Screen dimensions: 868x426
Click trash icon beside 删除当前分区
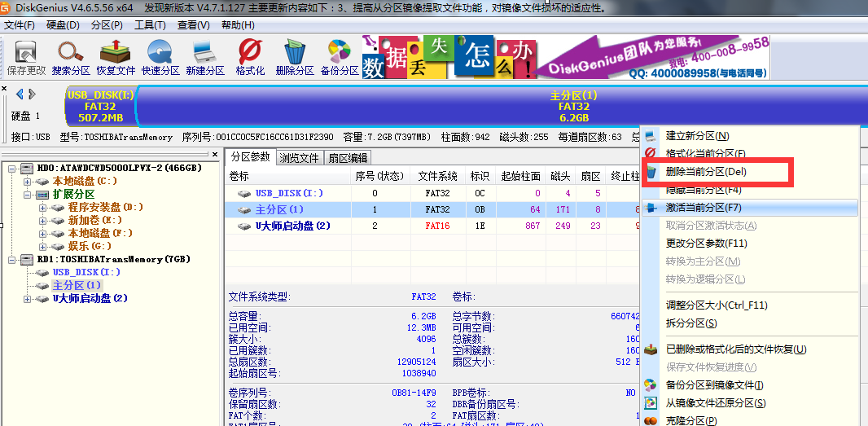(x=651, y=172)
